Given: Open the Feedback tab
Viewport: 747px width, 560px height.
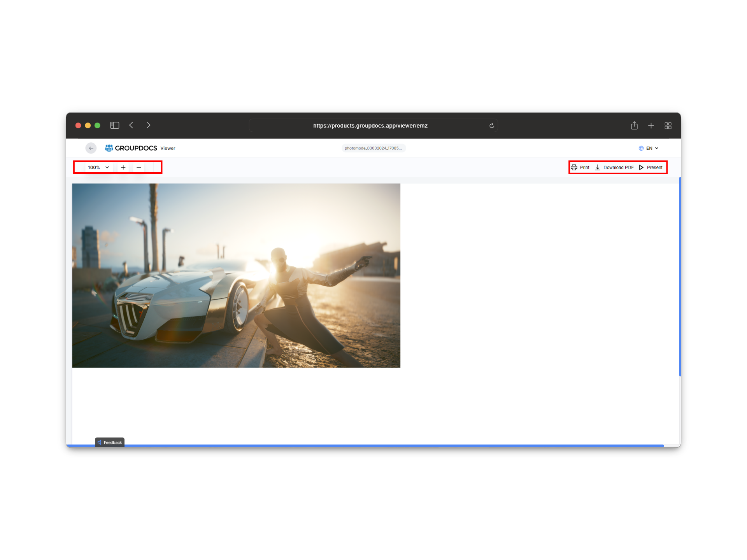Looking at the screenshot, I should 110,442.
